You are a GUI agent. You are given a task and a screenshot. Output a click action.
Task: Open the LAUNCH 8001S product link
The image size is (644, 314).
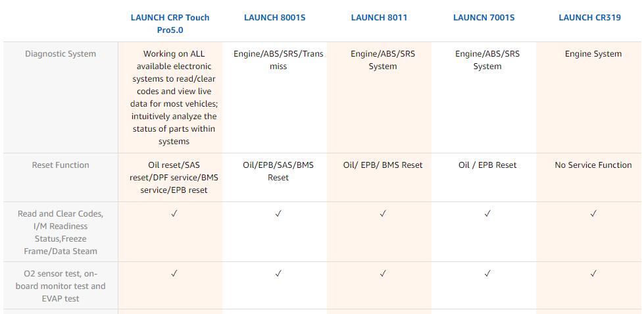click(x=275, y=18)
